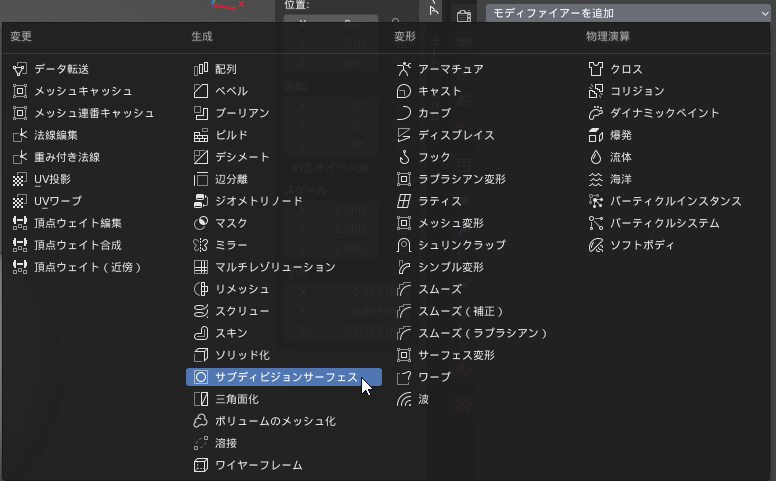
Task: Select ベベル from the 生成 column
Action: coord(231,91)
